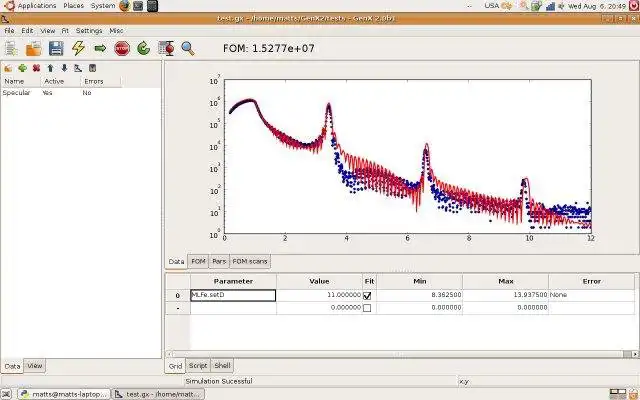Switch to the FOM plot tab
The image size is (640, 400).
[198, 261]
